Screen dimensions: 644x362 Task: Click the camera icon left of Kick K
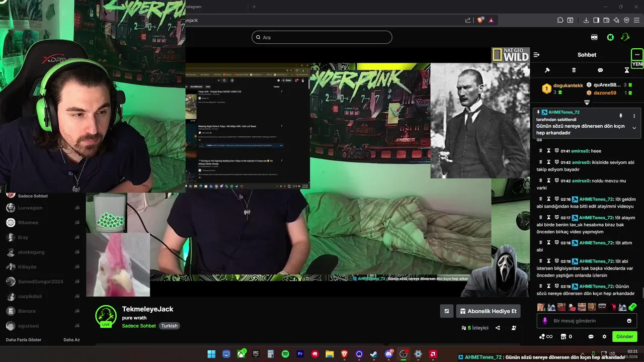(594, 37)
